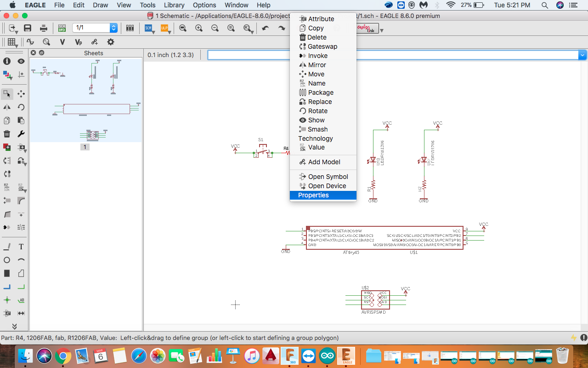
Task: Open the design link dropdown arrow
Action: coord(382,30)
